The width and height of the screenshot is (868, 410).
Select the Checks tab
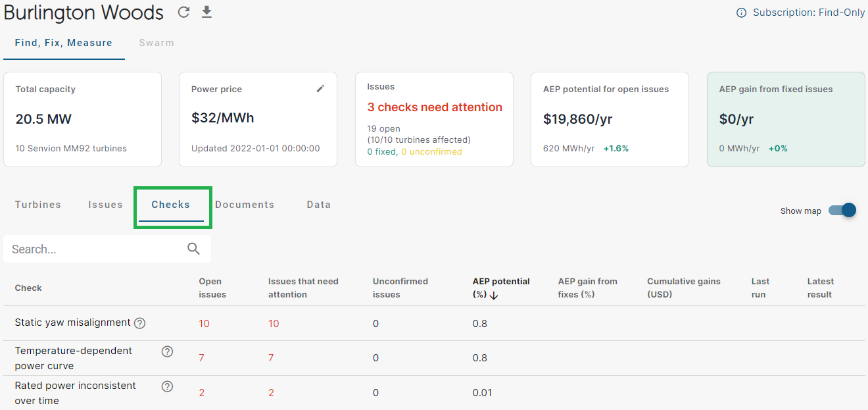171,205
